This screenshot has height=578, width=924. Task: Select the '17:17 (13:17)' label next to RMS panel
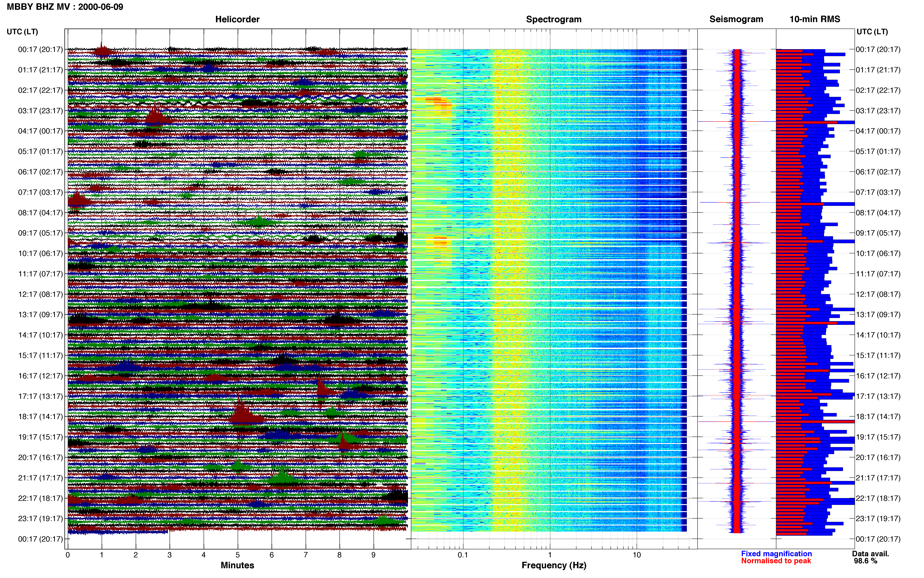(x=878, y=396)
